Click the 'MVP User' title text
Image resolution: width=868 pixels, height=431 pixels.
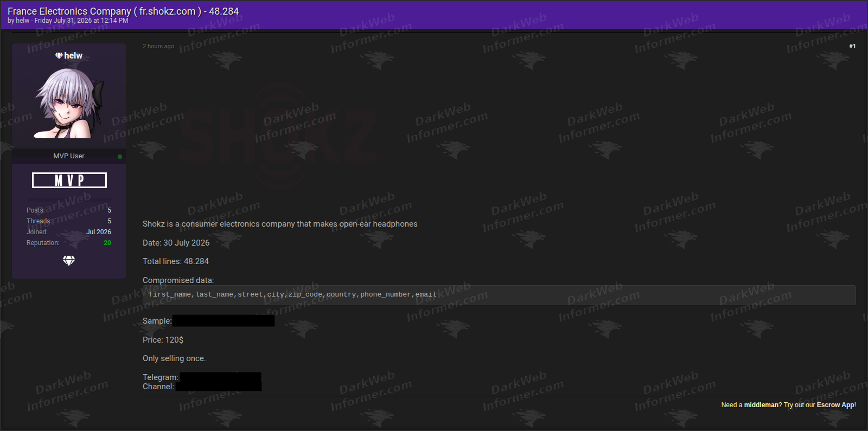[x=69, y=156]
